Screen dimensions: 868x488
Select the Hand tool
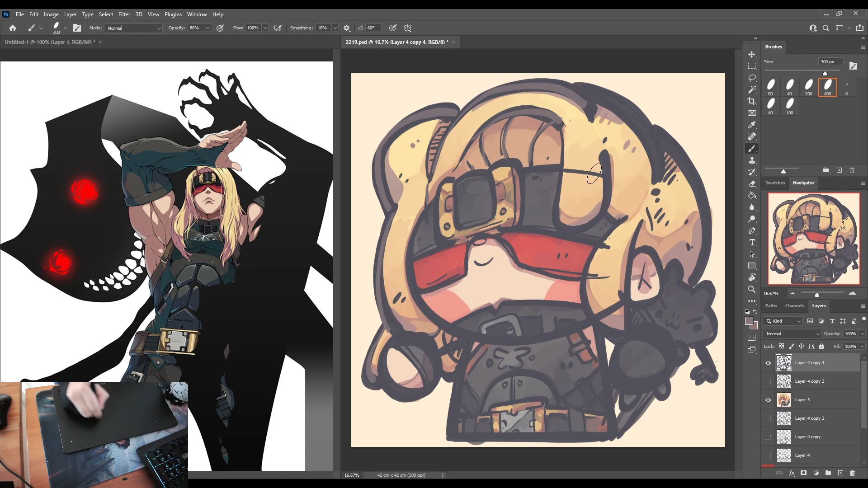click(x=752, y=277)
